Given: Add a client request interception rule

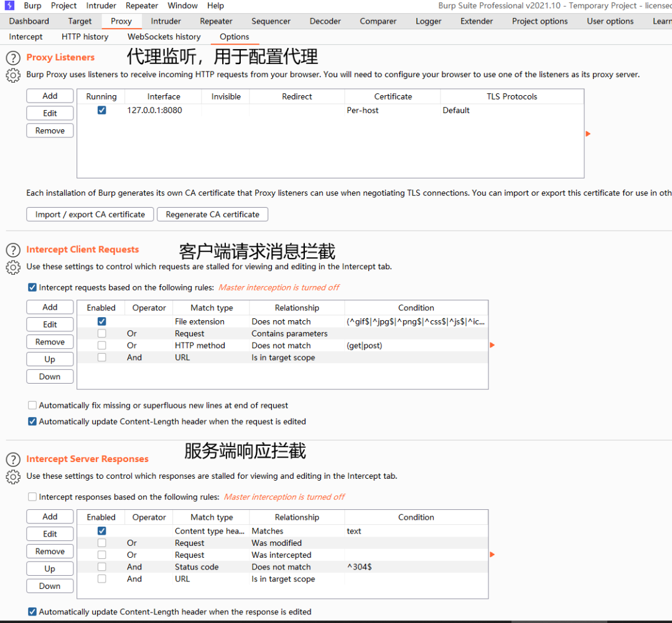Looking at the screenshot, I should click(x=50, y=307).
